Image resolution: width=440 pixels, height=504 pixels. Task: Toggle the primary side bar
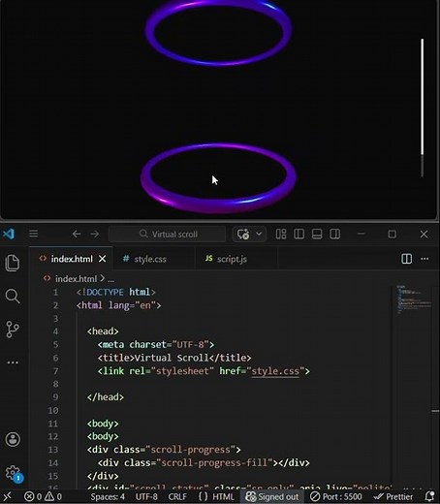pyautogui.click(x=299, y=234)
